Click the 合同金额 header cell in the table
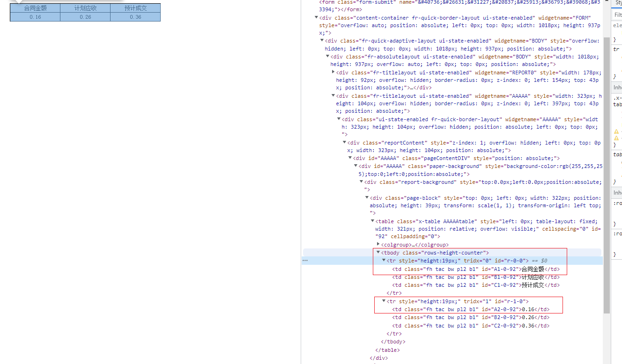 pos(35,8)
